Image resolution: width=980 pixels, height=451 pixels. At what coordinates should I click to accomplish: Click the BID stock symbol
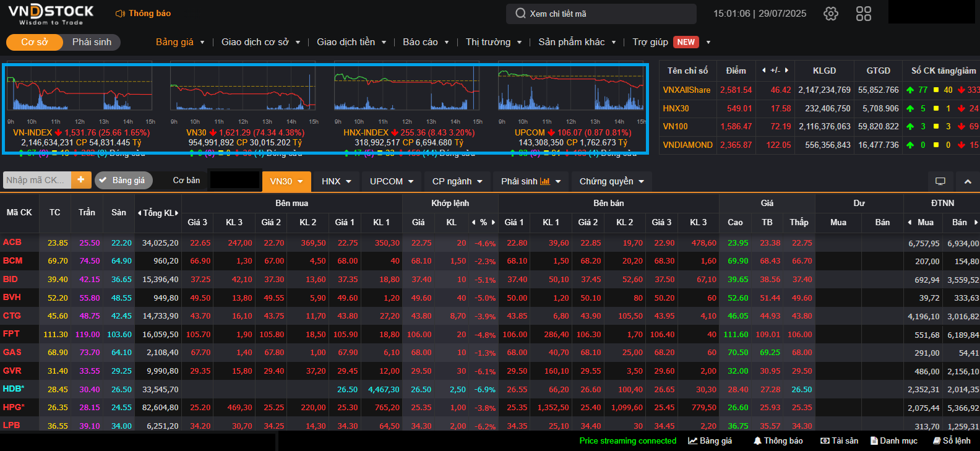[x=11, y=279]
